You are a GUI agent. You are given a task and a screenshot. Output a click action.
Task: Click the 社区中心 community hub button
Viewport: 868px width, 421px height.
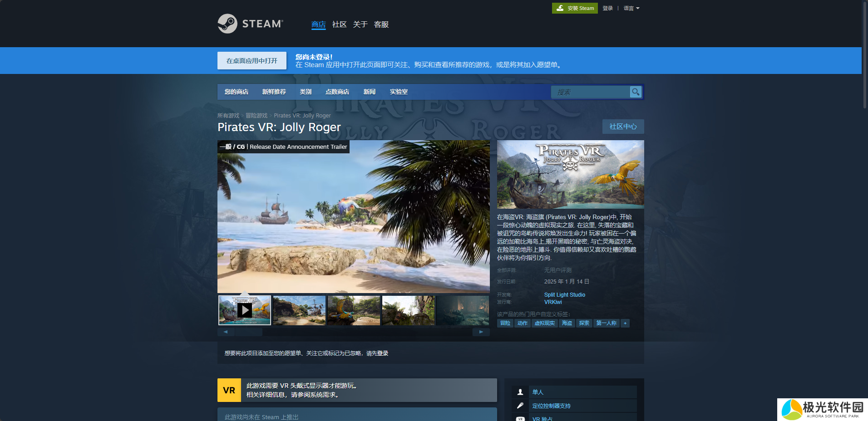pyautogui.click(x=623, y=127)
